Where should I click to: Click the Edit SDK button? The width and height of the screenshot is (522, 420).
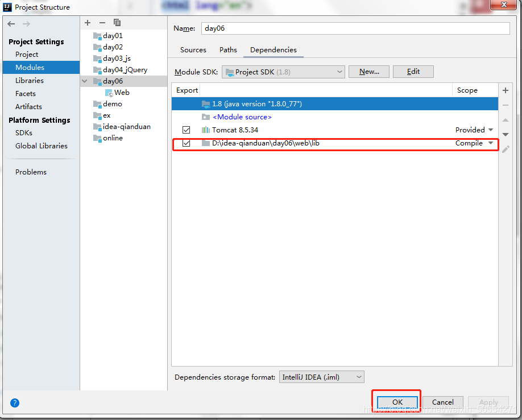point(413,72)
